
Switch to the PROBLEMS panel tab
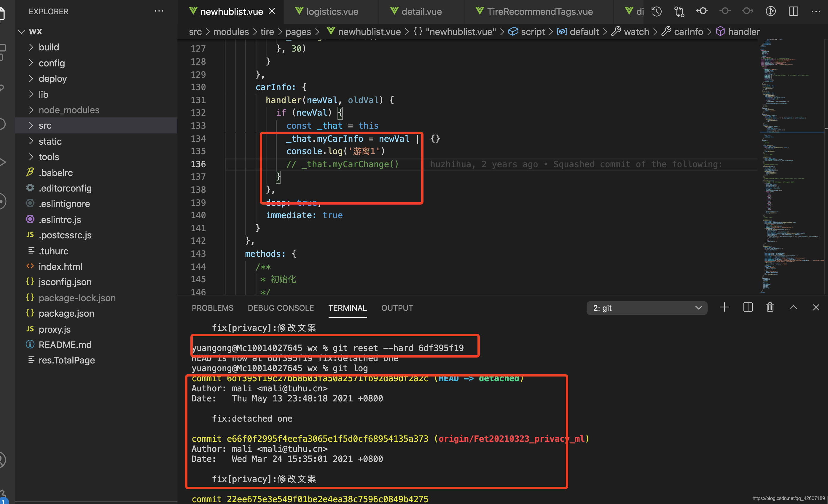click(212, 308)
